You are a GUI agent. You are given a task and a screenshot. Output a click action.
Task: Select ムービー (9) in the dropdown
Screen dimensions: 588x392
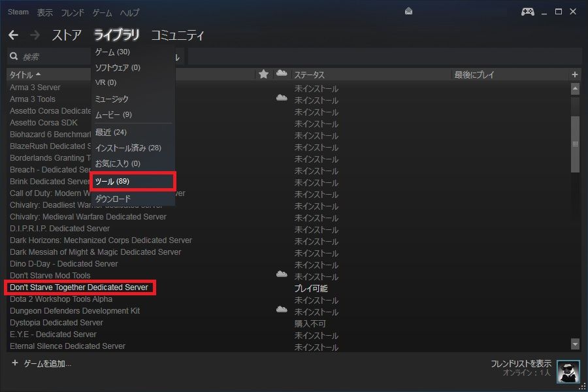point(133,114)
